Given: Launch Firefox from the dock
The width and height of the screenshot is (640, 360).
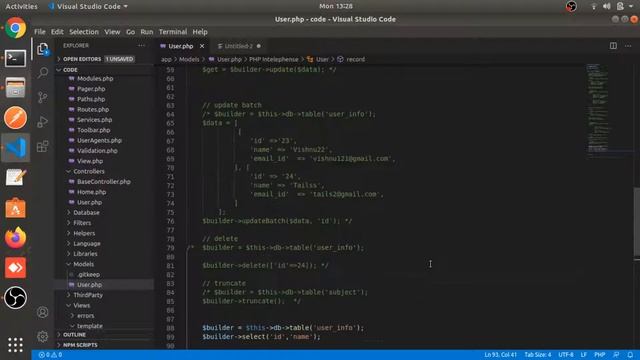Looking at the screenshot, I should coord(16,238).
